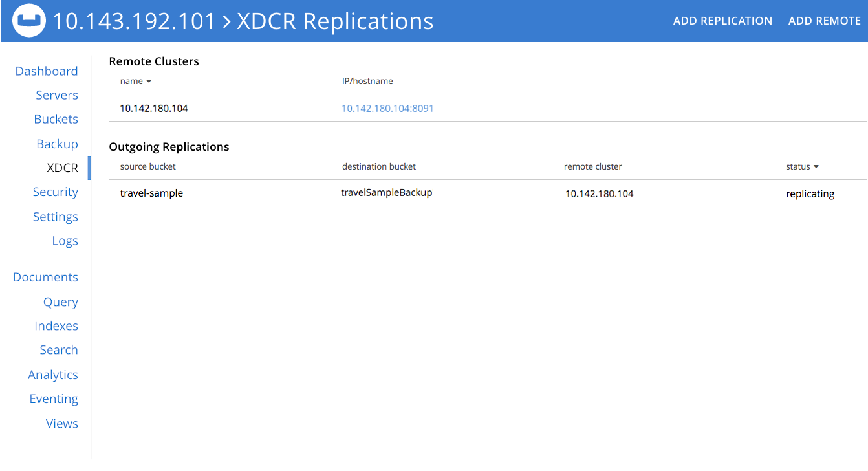Image resolution: width=868 pixels, height=471 pixels.
Task: Click the name column sort arrow
Action: pyautogui.click(x=149, y=81)
